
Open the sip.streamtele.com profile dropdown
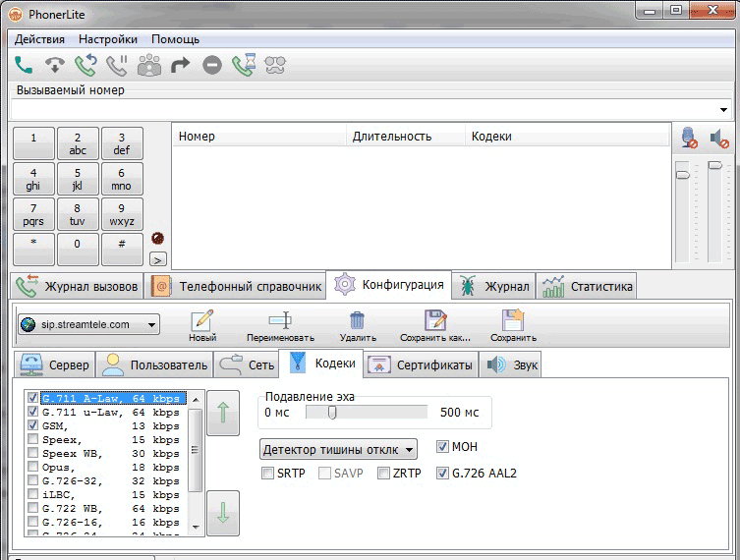88,324
